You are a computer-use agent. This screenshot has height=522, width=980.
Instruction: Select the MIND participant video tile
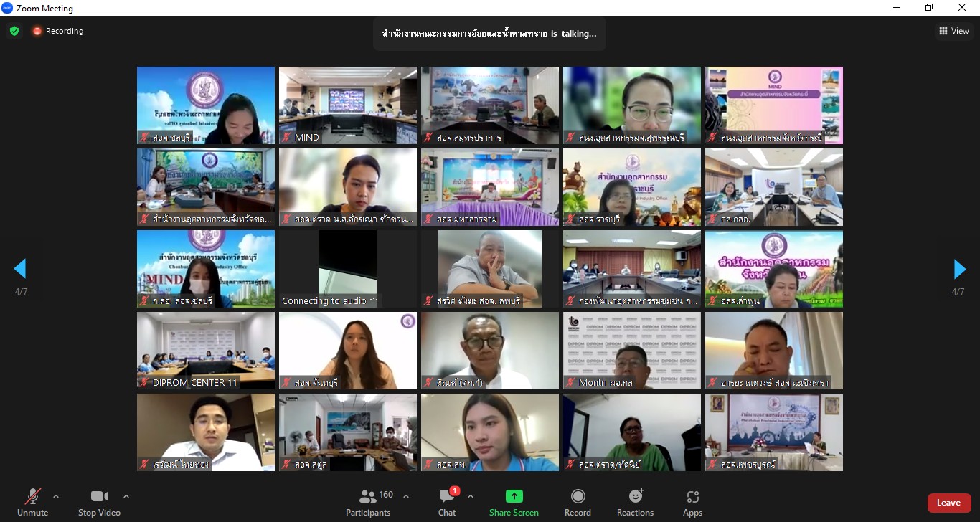click(348, 105)
